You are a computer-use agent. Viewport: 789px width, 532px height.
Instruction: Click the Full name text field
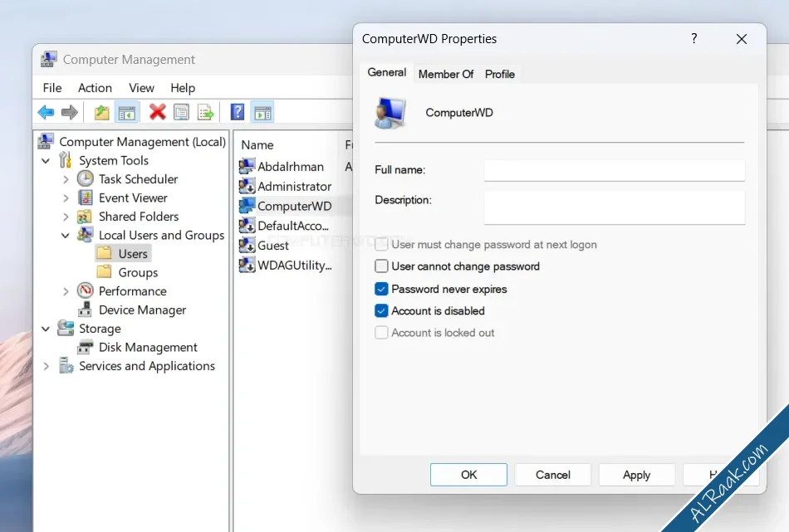click(x=615, y=170)
